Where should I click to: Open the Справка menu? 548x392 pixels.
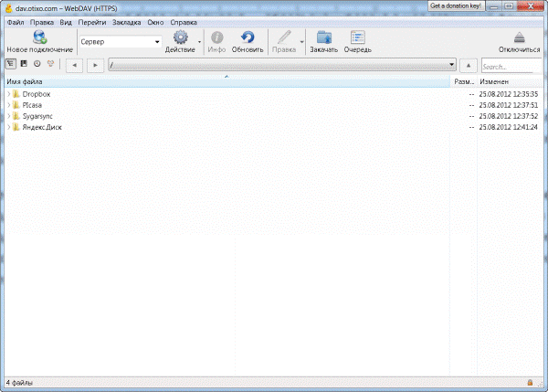click(x=184, y=22)
